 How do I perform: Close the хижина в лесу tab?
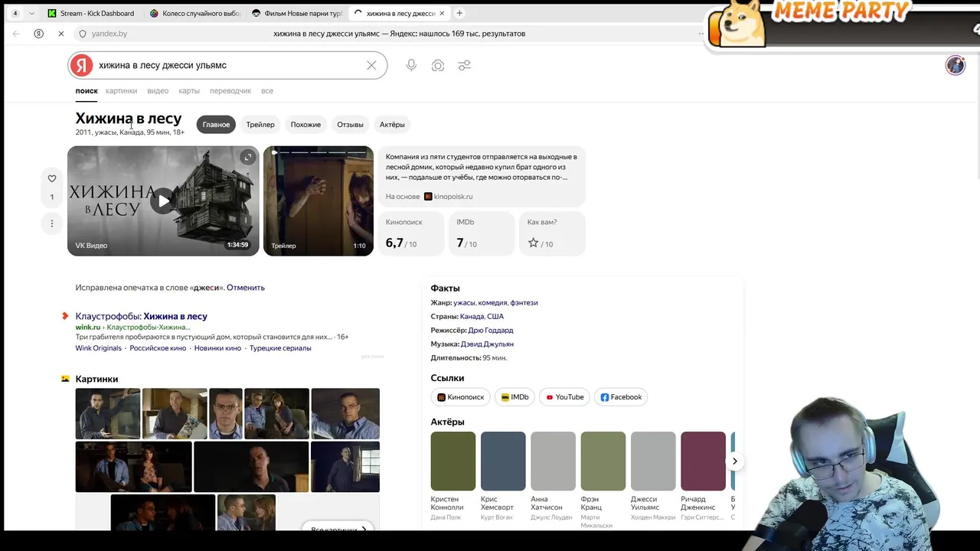442,13
